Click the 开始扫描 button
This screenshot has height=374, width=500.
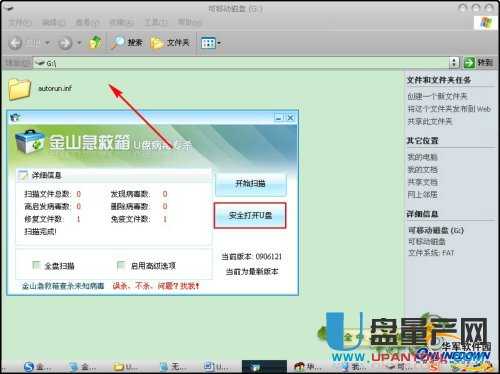tap(251, 184)
